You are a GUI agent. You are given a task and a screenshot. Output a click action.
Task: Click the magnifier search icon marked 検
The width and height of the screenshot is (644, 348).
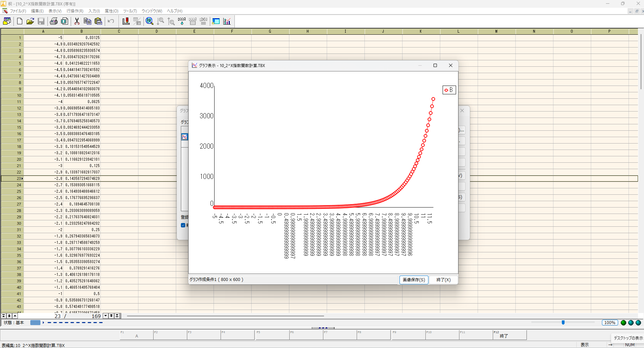tap(150, 21)
